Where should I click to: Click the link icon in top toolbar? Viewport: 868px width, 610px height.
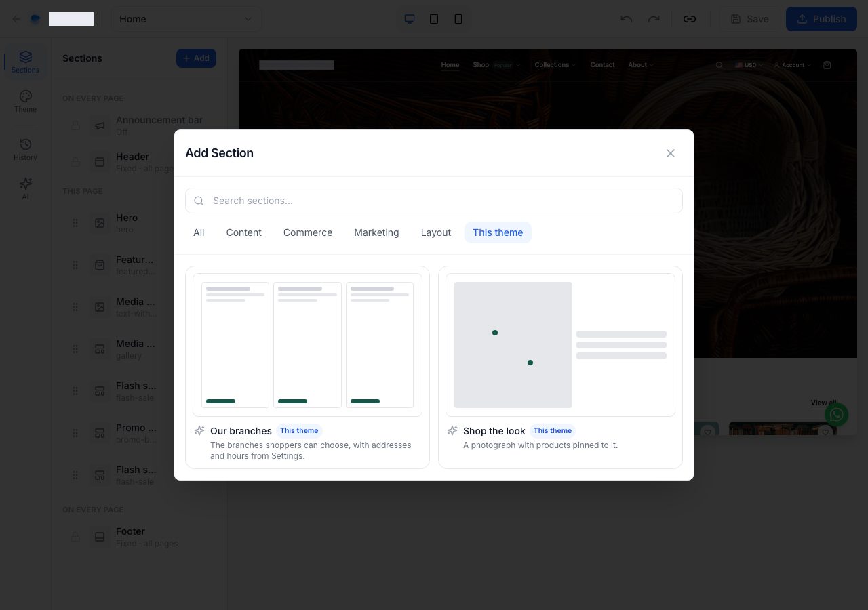690,19
